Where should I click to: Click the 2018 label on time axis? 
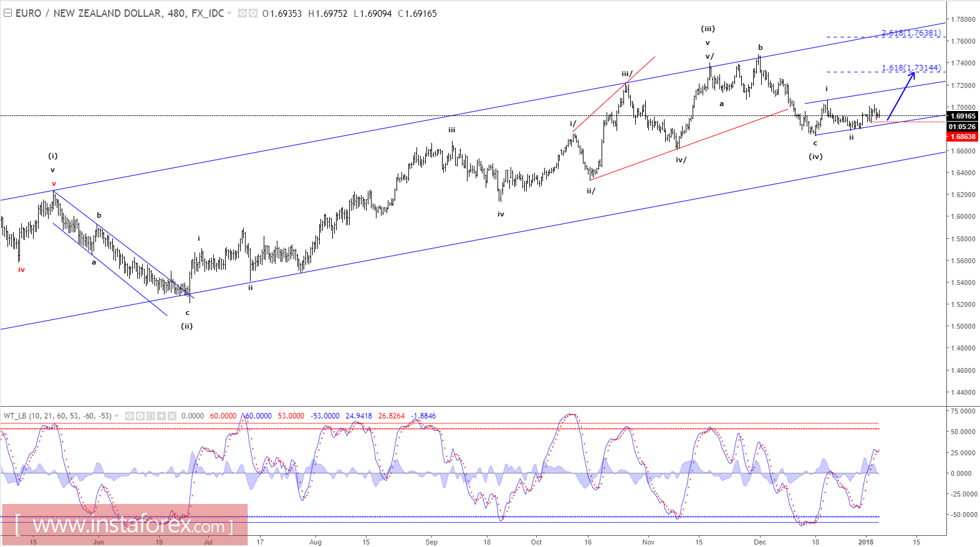865,542
